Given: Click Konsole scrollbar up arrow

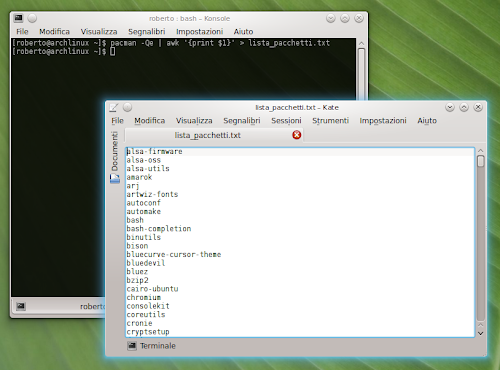Looking at the screenshot, I should click(x=361, y=43).
